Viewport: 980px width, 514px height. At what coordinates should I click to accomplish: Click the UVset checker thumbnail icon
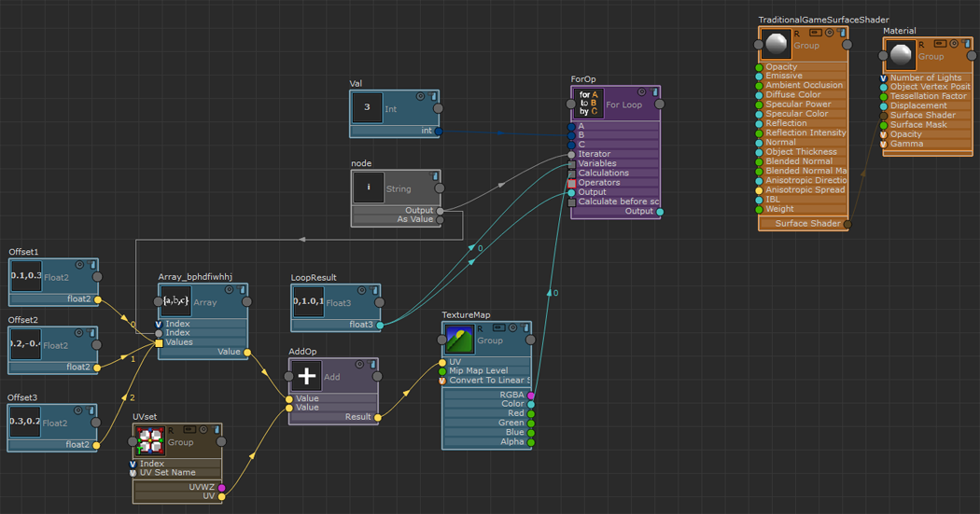pyautogui.click(x=150, y=441)
